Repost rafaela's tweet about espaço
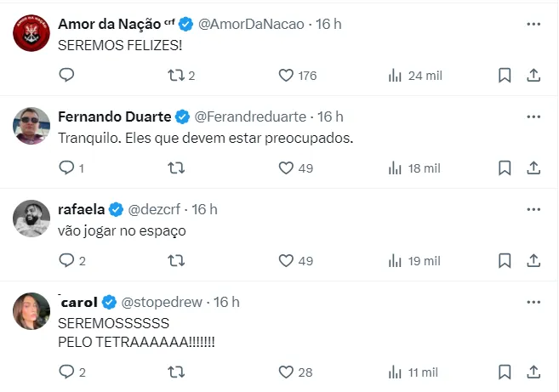559x392 pixels. point(175,261)
